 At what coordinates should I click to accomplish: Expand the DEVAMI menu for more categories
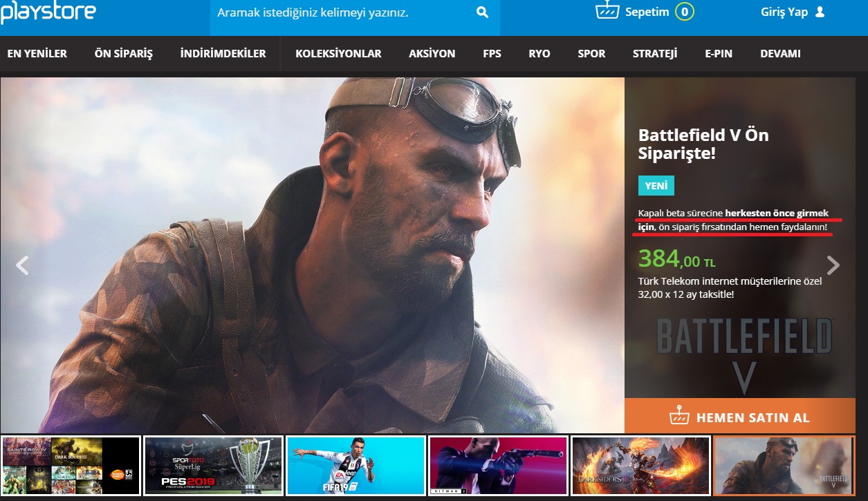point(780,54)
